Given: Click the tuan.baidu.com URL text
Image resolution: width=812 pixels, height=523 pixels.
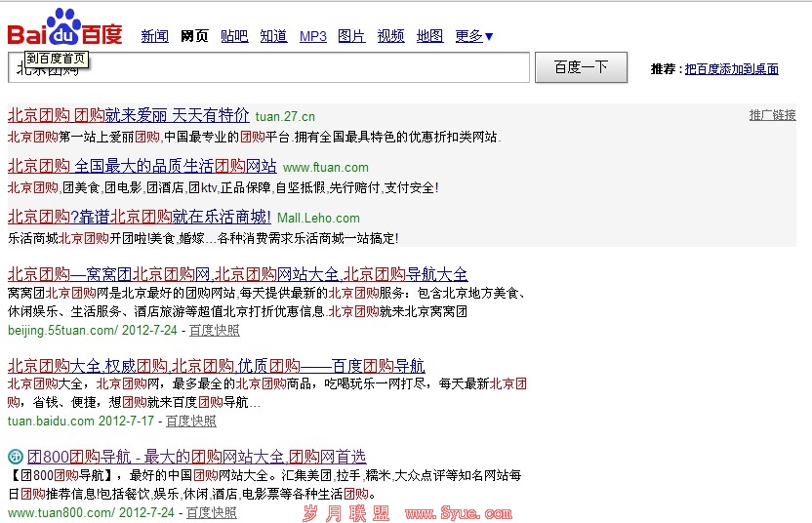Looking at the screenshot, I should coord(51,421).
